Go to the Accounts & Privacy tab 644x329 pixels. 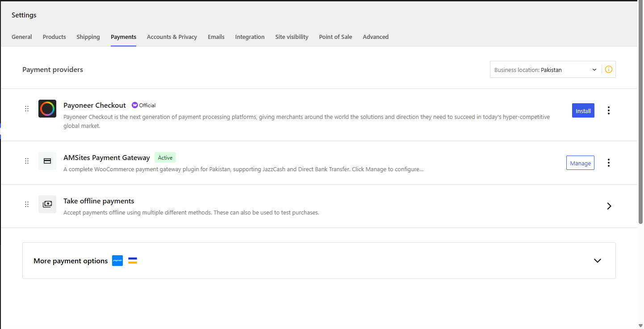tap(172, 37)
